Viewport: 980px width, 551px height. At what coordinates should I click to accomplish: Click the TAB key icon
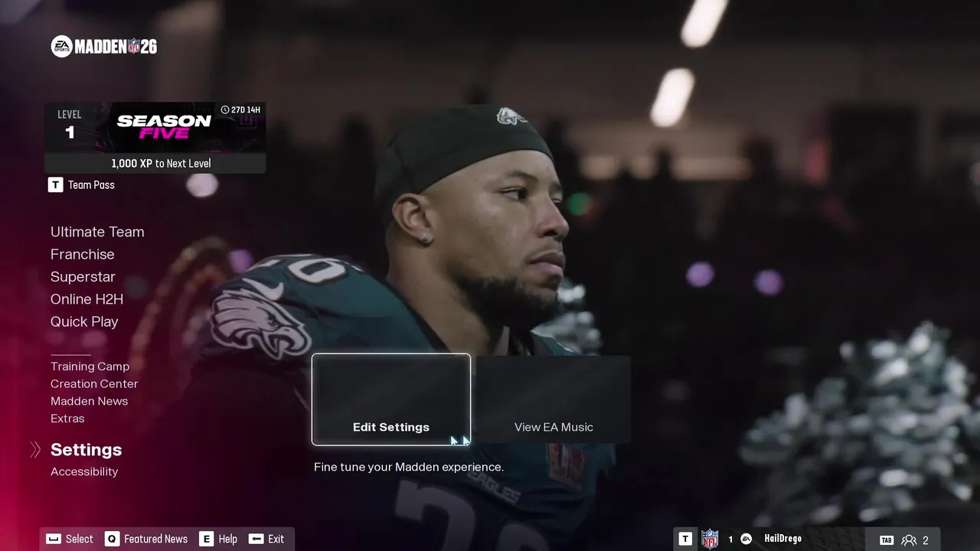887,540
